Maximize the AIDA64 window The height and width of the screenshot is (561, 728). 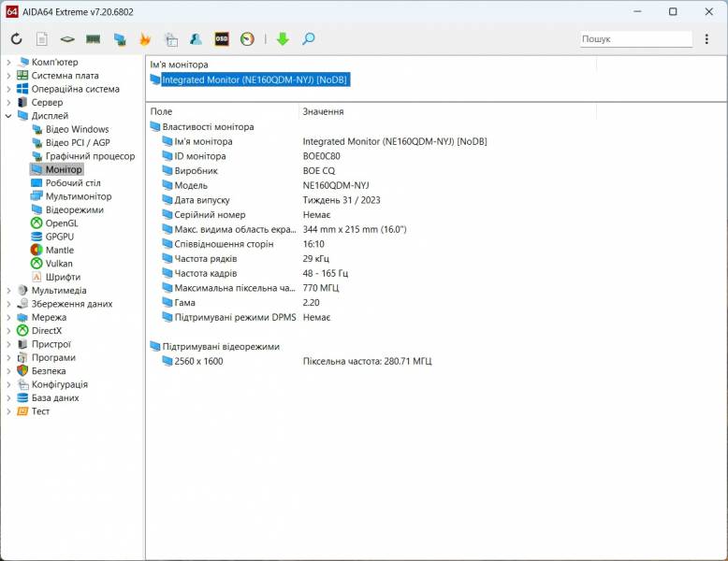673,11
